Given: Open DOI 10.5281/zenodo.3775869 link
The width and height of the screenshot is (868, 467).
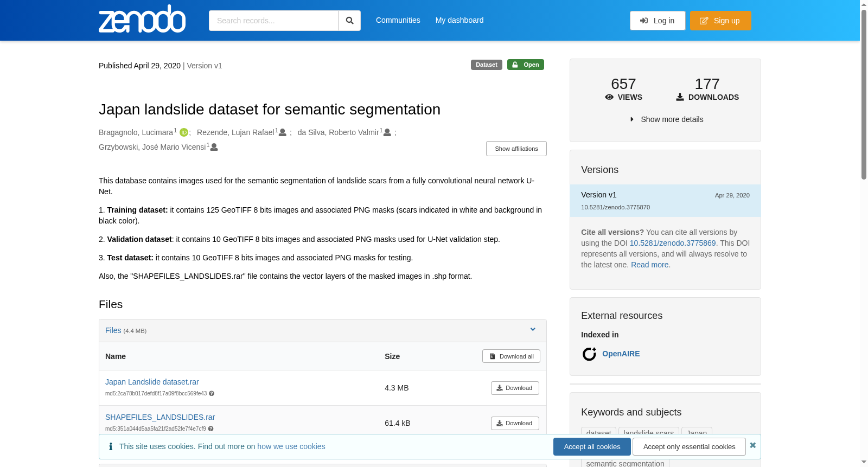Looking at the screenshot, I should coord(673,243).
